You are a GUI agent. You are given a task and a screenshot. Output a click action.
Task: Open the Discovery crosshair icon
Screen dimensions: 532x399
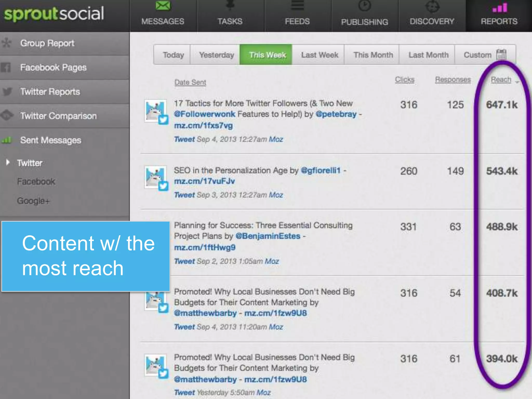coord(432,6)
